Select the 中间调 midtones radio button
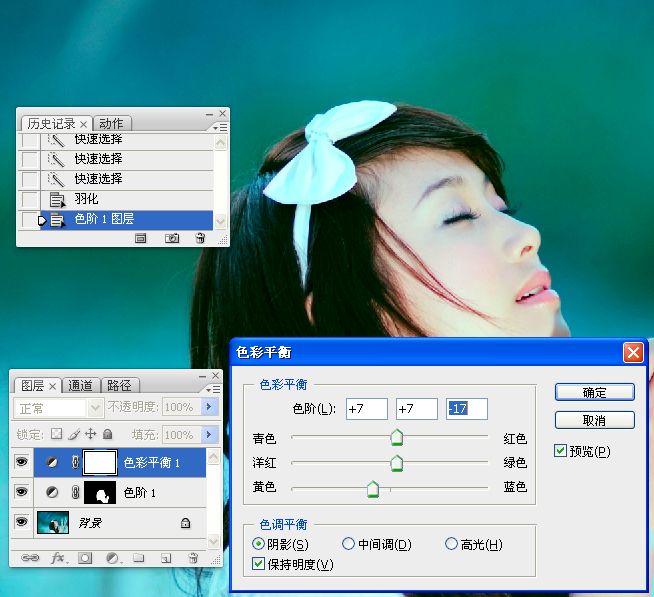 pyautogui.click(x=348, y=544)
